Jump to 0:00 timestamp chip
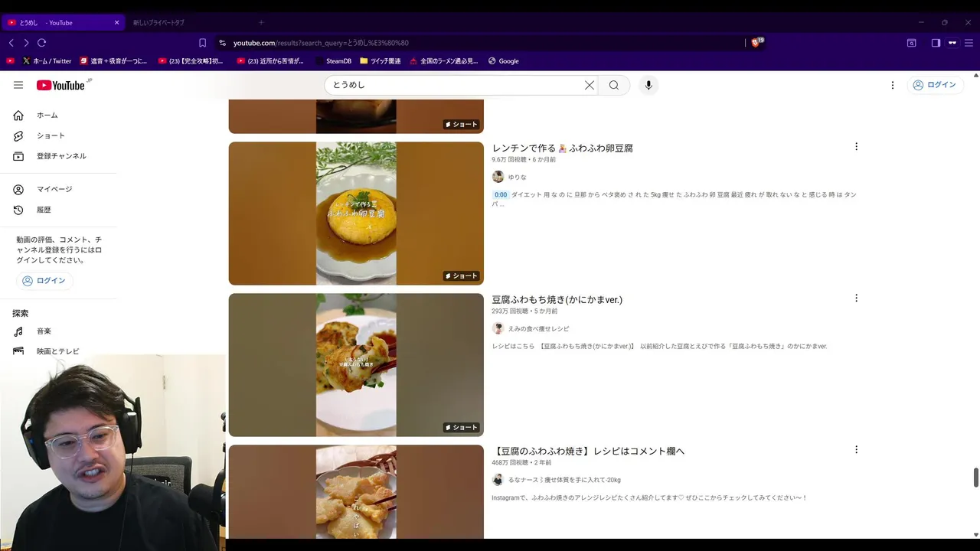The width and height of the screenshot is (980, 551). 500,194
